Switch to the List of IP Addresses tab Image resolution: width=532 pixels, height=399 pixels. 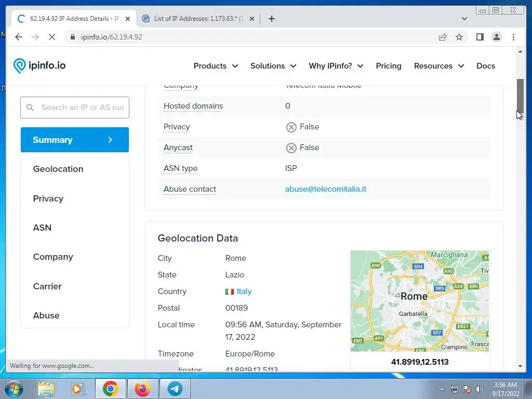(198, 19)
